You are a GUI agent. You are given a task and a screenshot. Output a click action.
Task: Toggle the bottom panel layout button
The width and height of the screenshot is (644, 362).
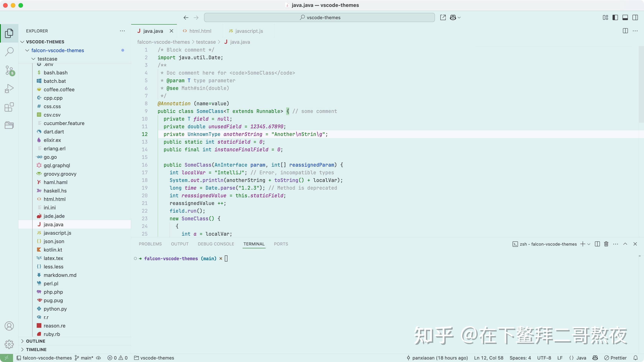pos(625,17)
